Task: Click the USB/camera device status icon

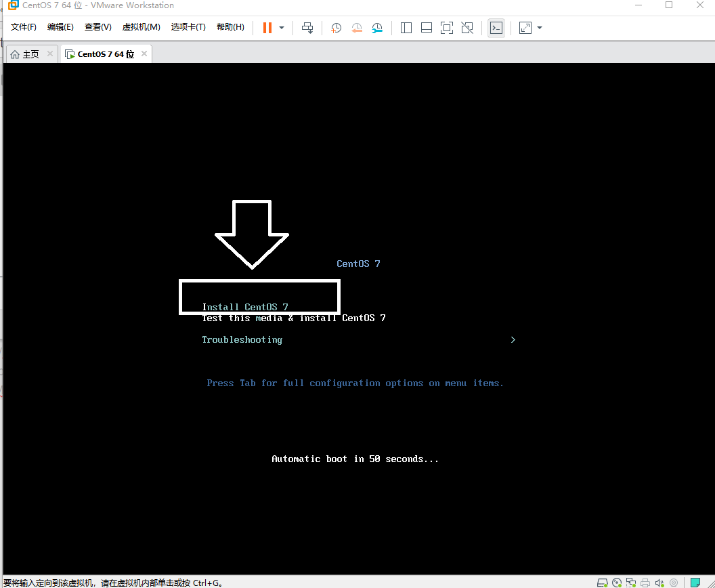Action: [674, 583]
